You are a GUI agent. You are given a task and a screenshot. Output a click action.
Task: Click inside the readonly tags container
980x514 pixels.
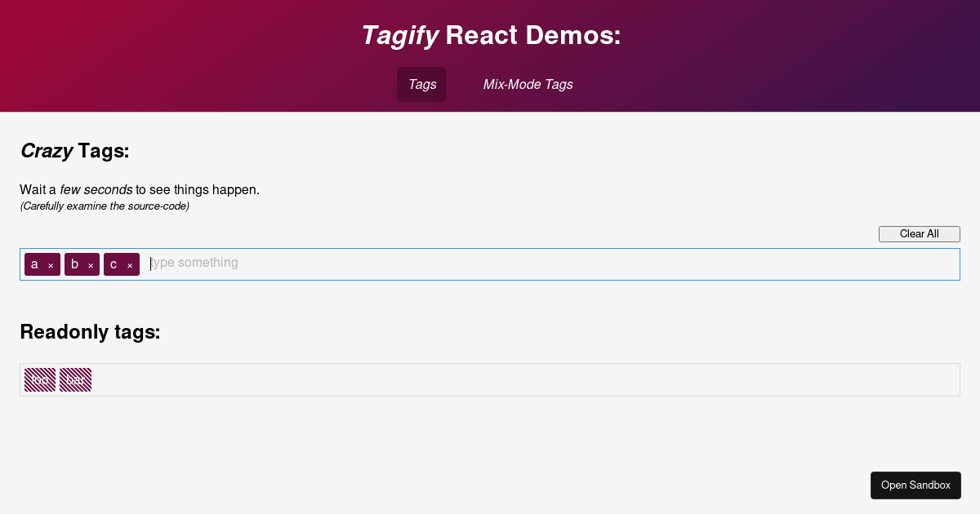[490, 379]
